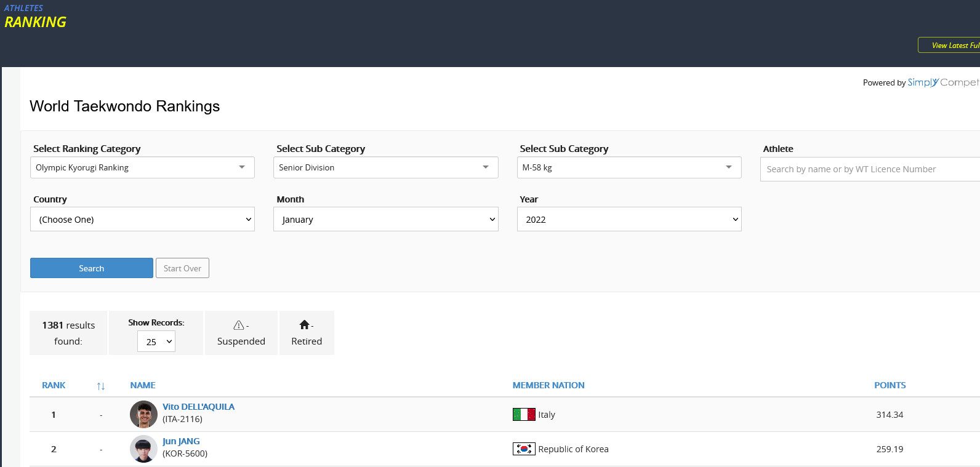Open the Olympic Kyorugi Ranking category dropdown

point(142,167)
